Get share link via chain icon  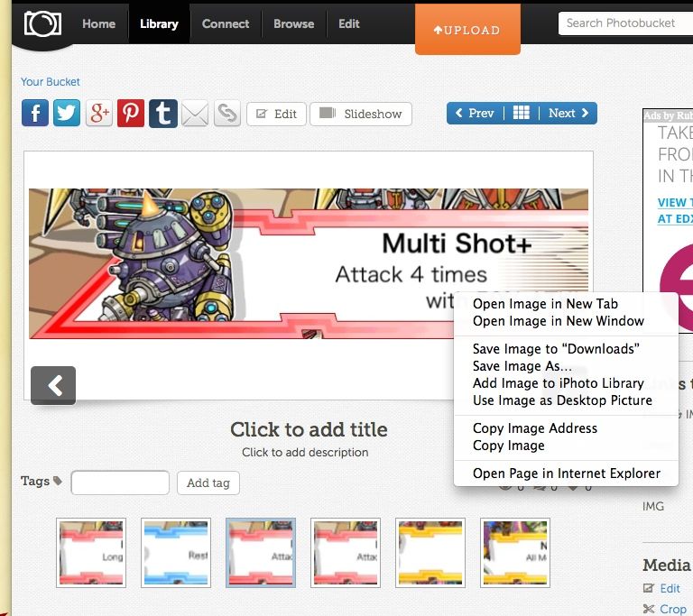click(x=226, y=114)
